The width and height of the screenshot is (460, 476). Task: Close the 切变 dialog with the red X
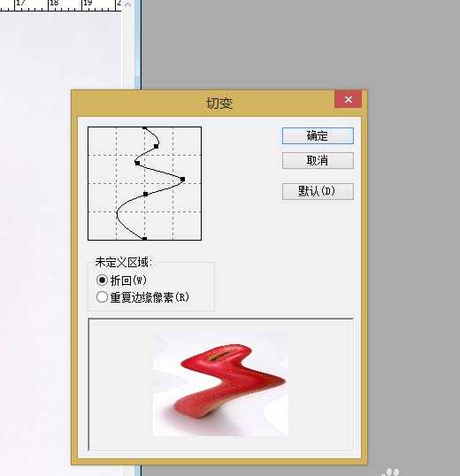coord(348,99)
